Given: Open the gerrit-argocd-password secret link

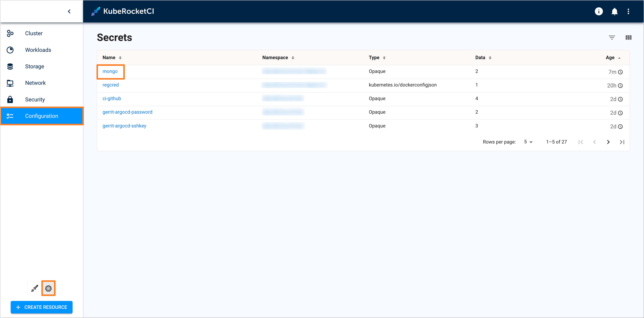Looking at the screenshot, I should pos(127,112).
